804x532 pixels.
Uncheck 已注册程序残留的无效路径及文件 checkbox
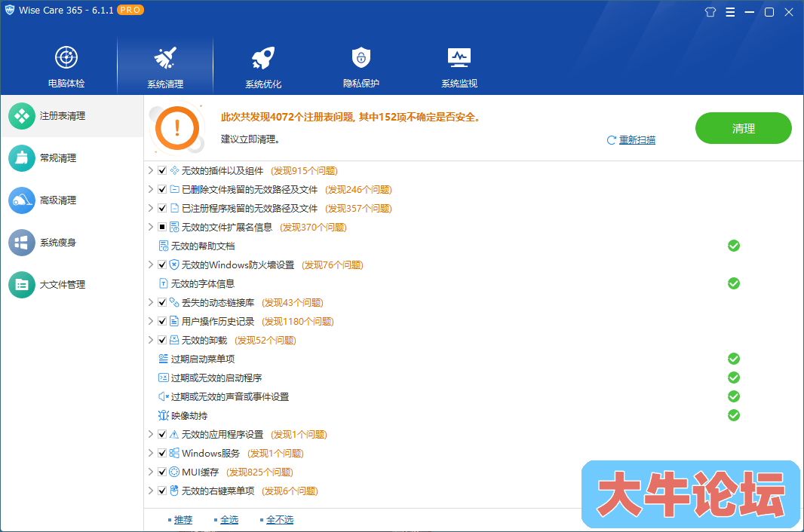(162, 208)
